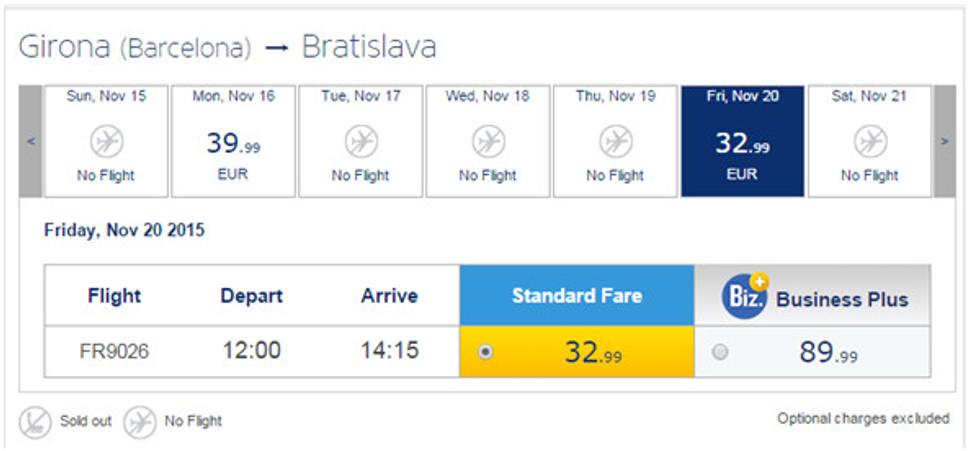The height and width of the screenshot is (451, 969).
Task: Select the Standard Fare 32.99 radio button
Action: click(486, 352)
